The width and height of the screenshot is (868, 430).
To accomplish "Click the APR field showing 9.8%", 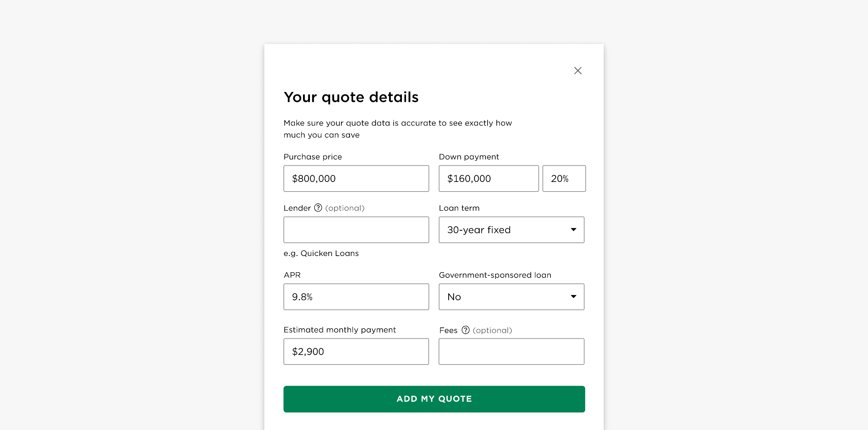I will (x=356, y=297).
